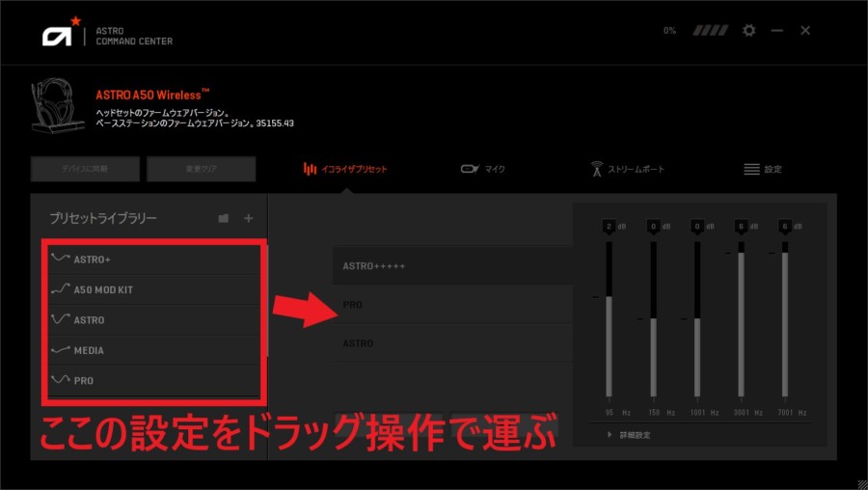
Task: Adjust the 1001 Hz equalizer slider
Action: (697, 319)
